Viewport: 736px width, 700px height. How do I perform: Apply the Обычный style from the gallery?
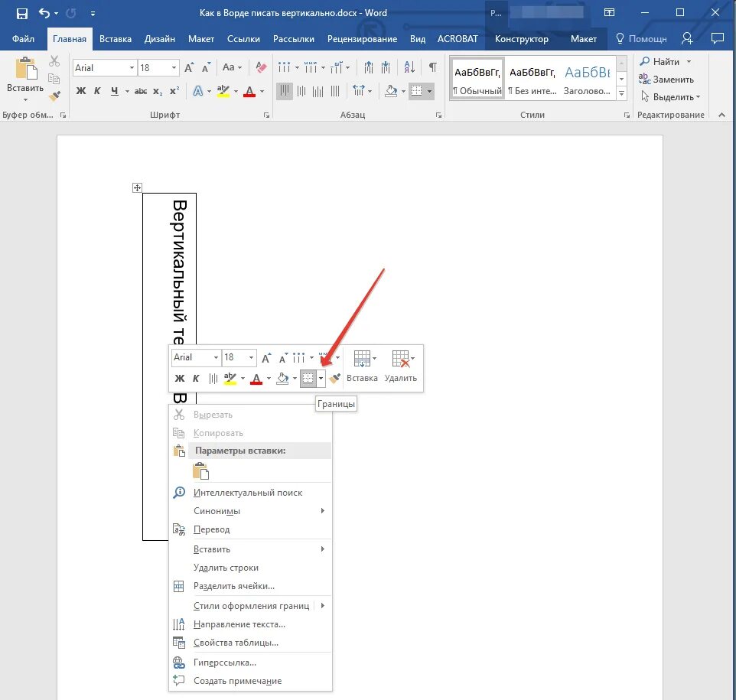[x=477, y=80]
